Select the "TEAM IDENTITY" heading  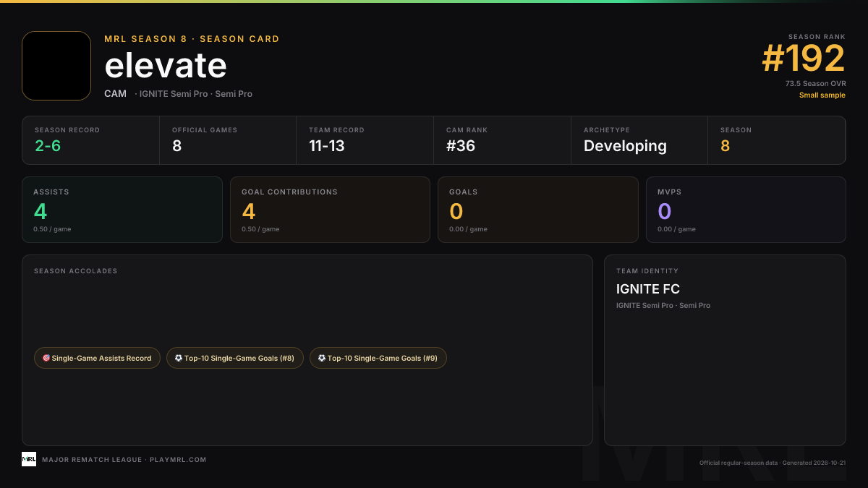647,271
